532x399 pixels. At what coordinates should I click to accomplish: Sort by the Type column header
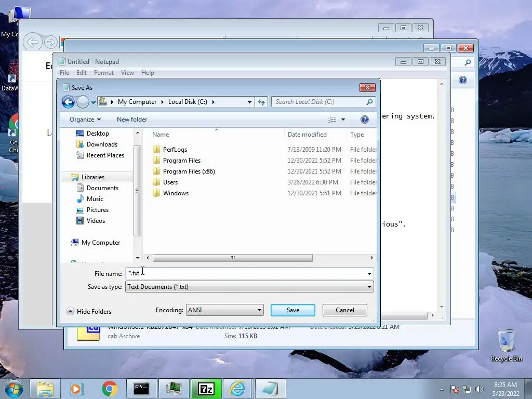[x=356, y=135]
